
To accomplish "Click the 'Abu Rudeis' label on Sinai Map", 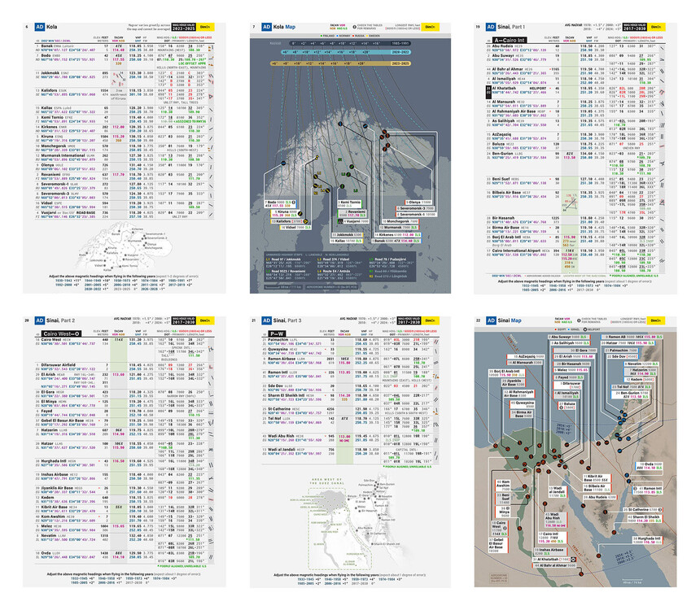I will coord(600,497).
